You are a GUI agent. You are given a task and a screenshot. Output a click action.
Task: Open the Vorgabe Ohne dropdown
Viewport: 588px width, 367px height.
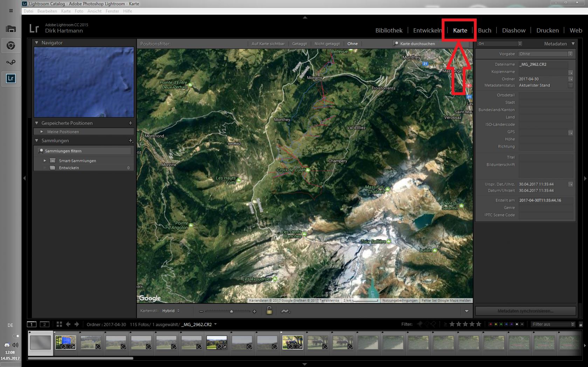click(x=545, y=54)
